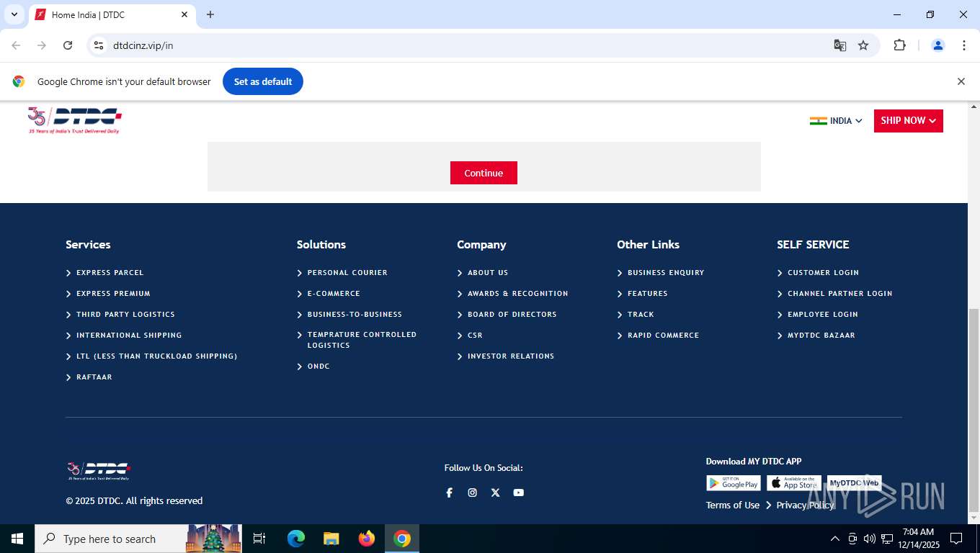Open Task View on the taskbar
Viewport: 980px width, 553px height.
(259, 539)
